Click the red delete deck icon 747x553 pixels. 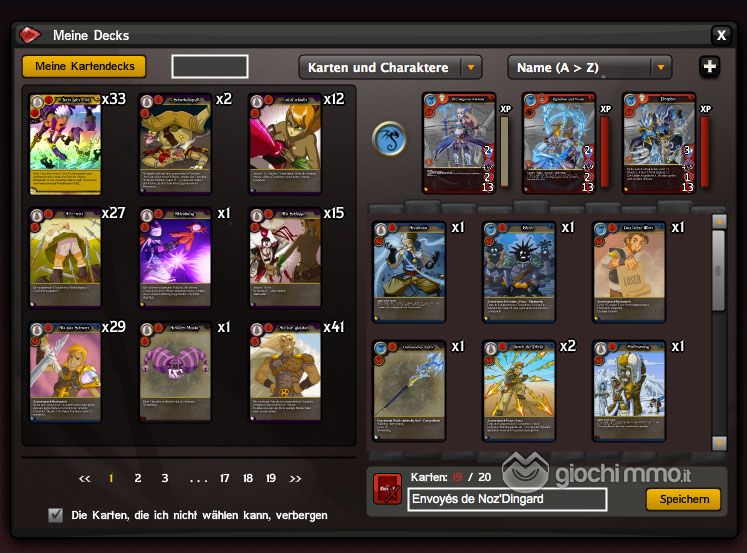387,489
